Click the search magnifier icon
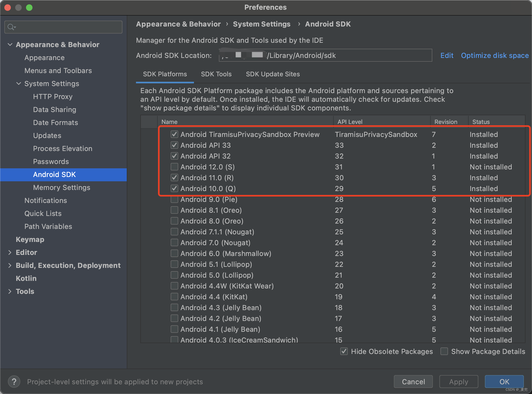The height and width of the screenshot is (394, 532). (11, 27)
